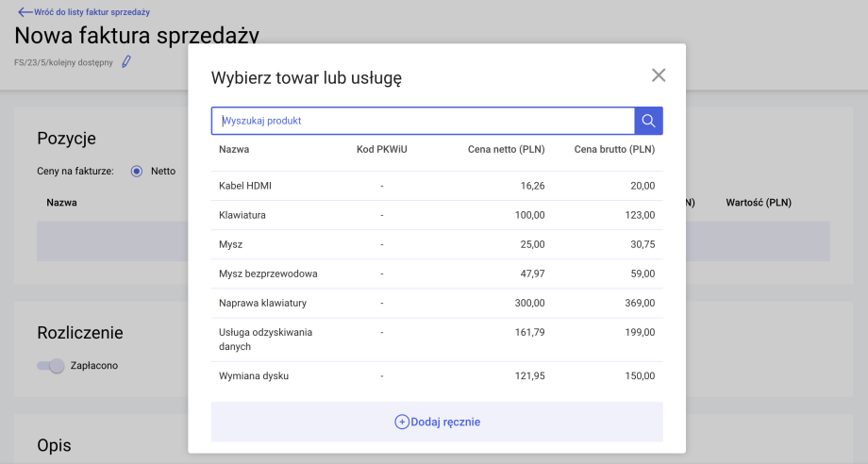Click the back arrow icon
868x464 pixels.
pos(25,12)
